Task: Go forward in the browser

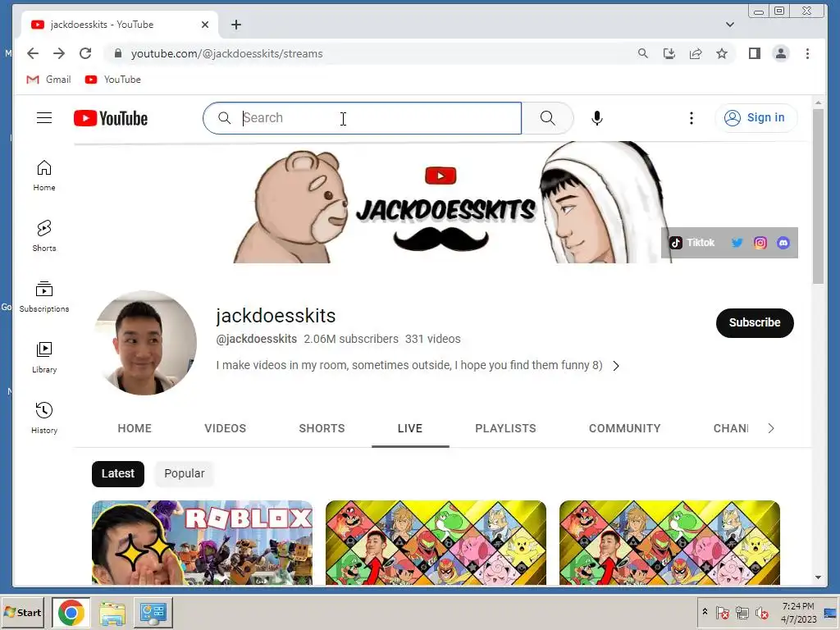Action: 59,53
